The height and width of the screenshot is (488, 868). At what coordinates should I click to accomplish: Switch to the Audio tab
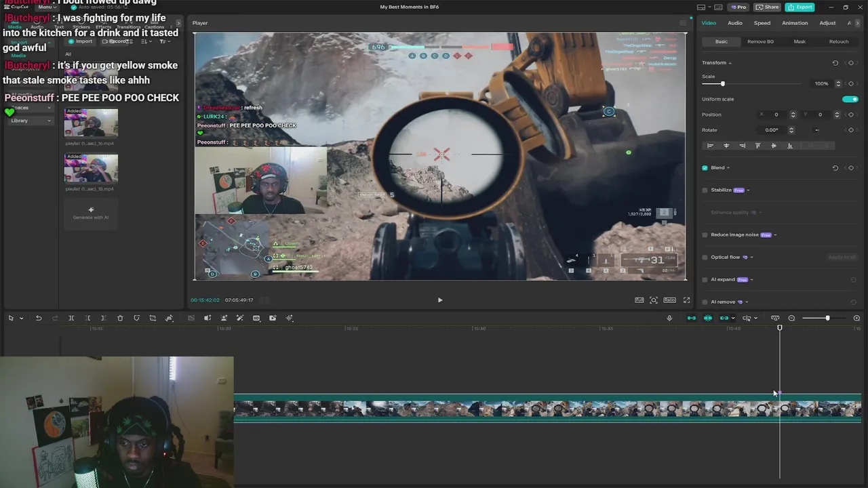tap(735, 23)
